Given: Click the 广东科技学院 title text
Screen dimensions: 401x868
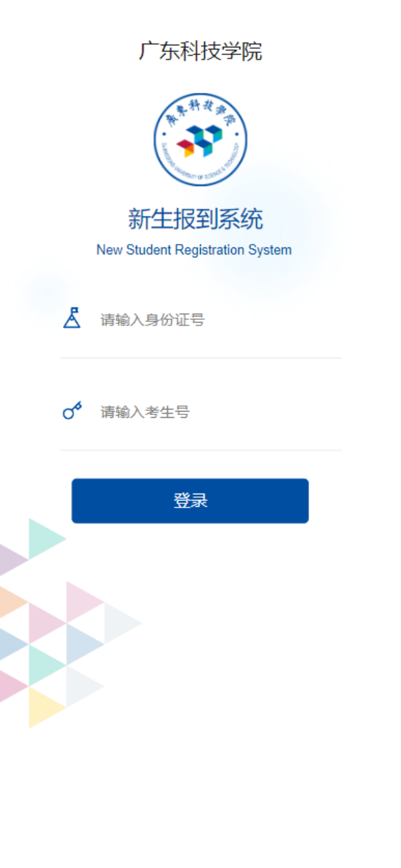Looking at the screenshot, I should coord(200,51).
